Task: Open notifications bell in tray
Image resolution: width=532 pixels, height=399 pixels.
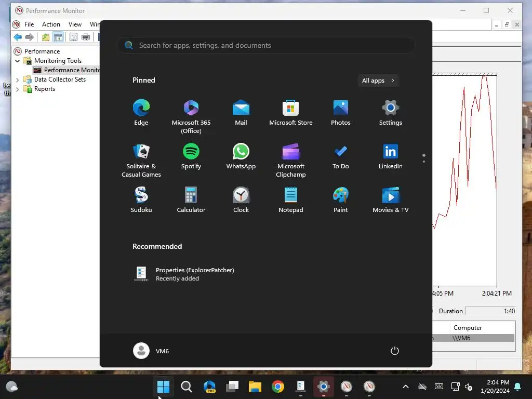Action: pyautogui.click(x=518, y=387)
